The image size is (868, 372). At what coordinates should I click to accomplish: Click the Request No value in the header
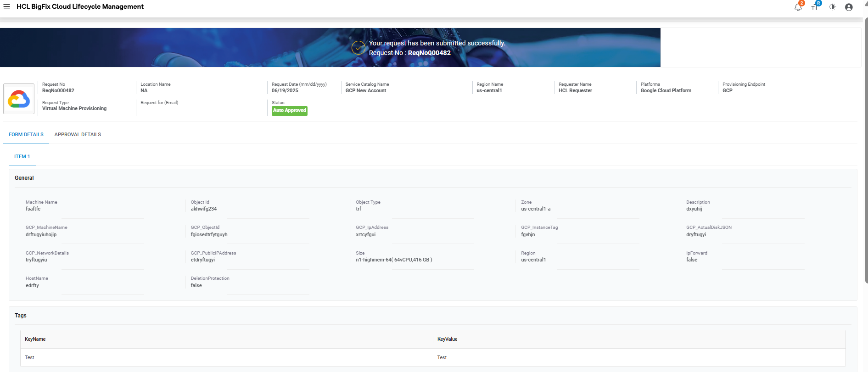tap(58, 91)
